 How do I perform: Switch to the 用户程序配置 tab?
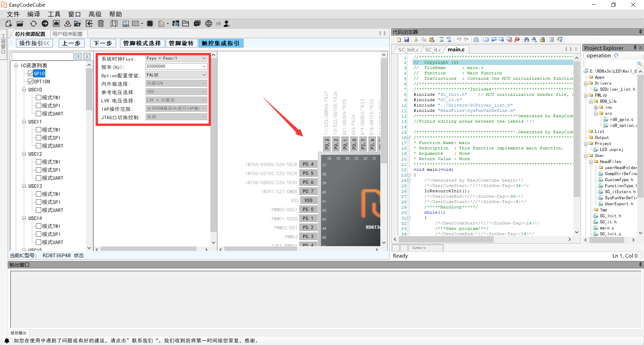tap(67, 34)
